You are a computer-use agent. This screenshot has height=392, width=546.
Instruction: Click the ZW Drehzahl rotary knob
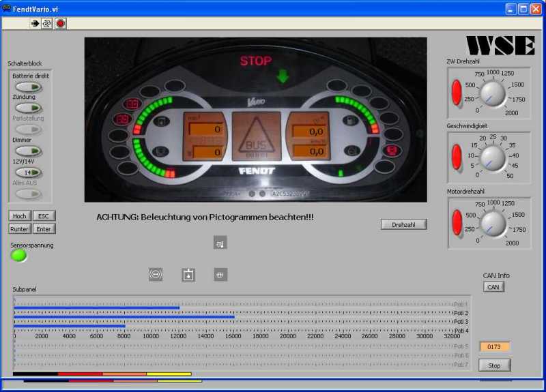point(493,93)
